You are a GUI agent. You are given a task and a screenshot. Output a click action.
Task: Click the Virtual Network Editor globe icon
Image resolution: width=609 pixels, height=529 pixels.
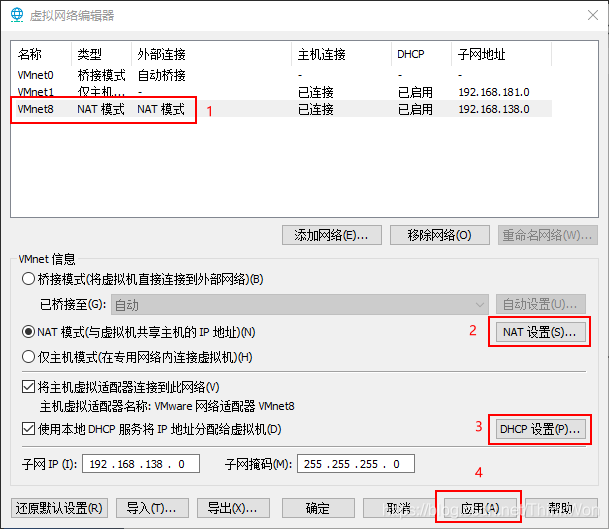pos(17,15)
